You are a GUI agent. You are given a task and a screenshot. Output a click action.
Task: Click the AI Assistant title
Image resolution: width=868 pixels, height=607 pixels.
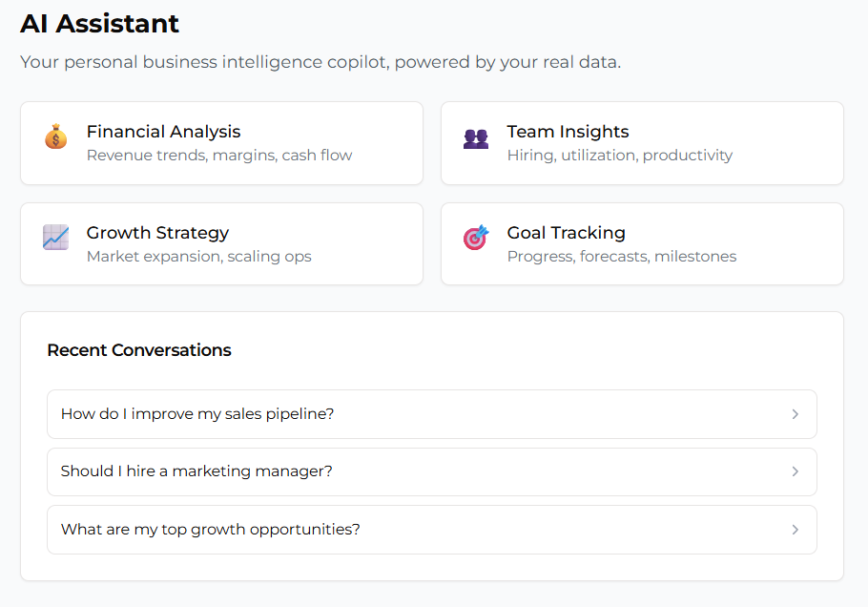99,24
